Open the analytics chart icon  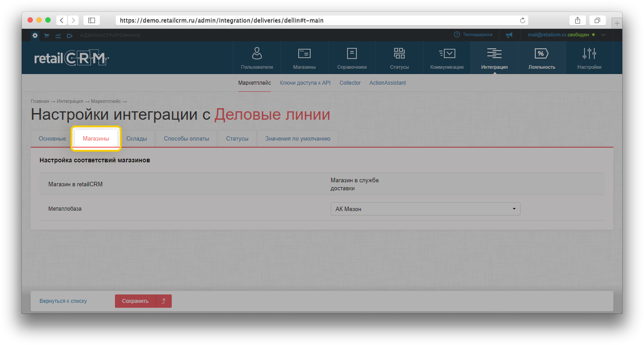[x=58, y=35]
